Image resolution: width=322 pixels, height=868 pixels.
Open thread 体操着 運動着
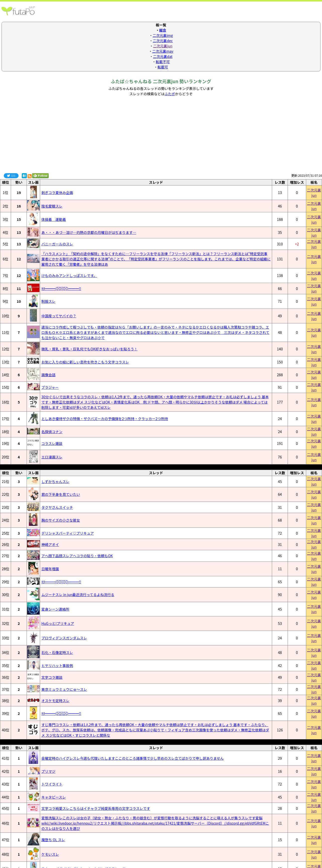tap(53, 220)
